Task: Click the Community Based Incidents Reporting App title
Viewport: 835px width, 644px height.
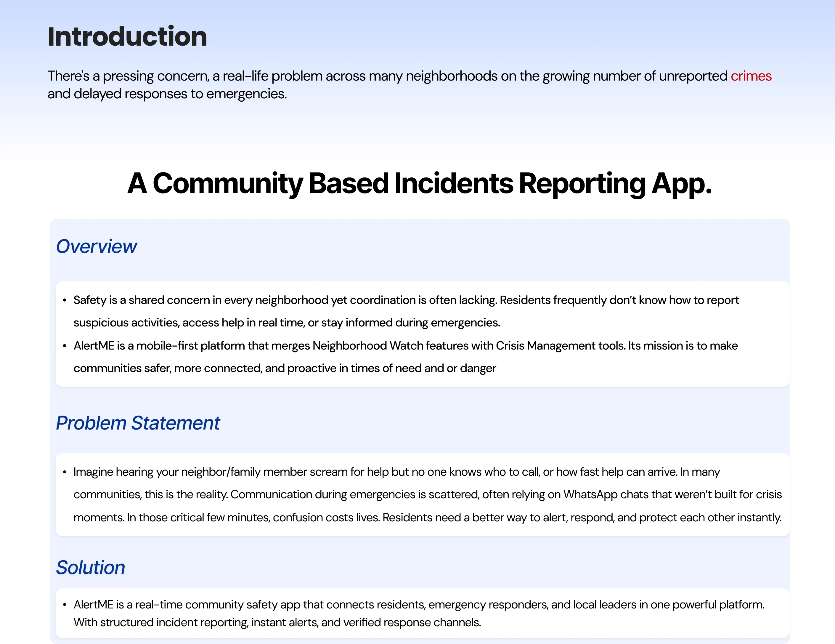Action: (x=419, y=184)
